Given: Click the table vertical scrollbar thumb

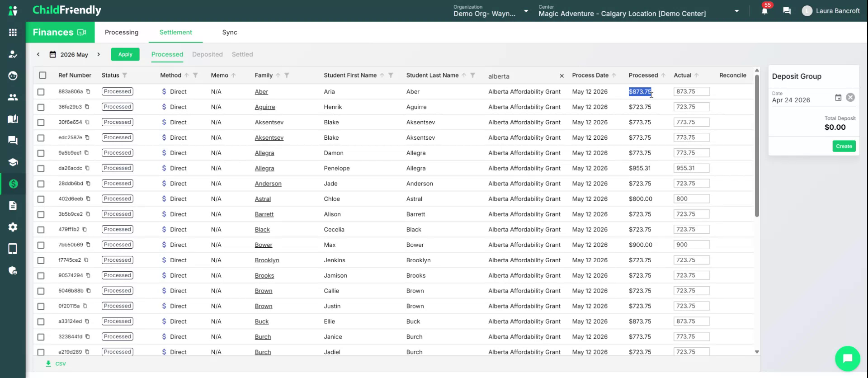Looking at the screenshot, I should (x=757, y=146).
